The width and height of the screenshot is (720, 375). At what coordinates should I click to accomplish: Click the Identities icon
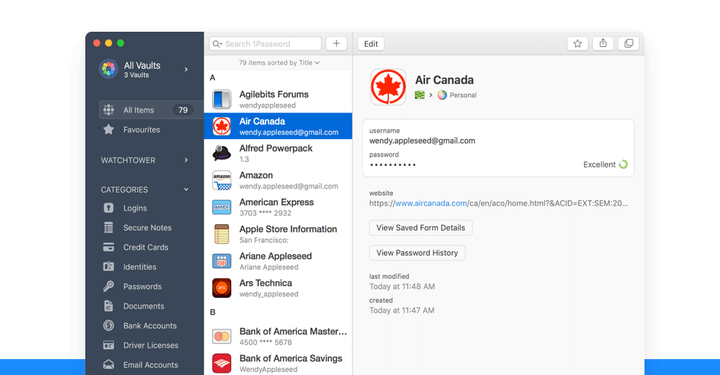[x=108, y=267]
